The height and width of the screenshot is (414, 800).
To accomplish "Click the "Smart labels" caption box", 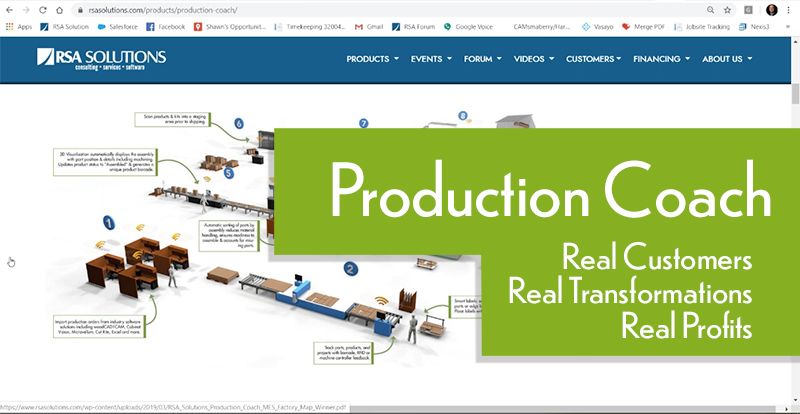I will [465, 306].
